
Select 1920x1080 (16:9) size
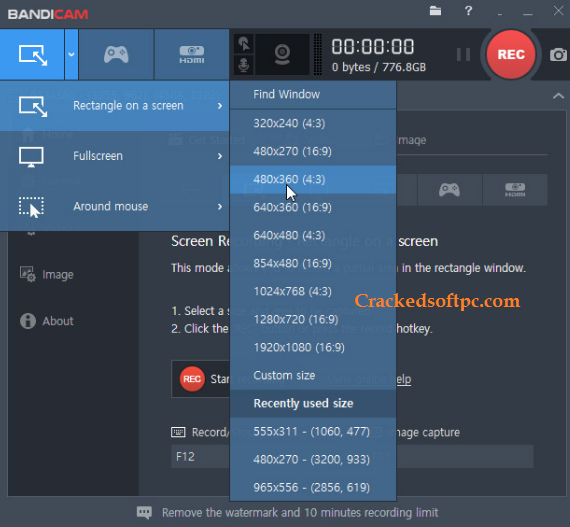tap(313, 347)
